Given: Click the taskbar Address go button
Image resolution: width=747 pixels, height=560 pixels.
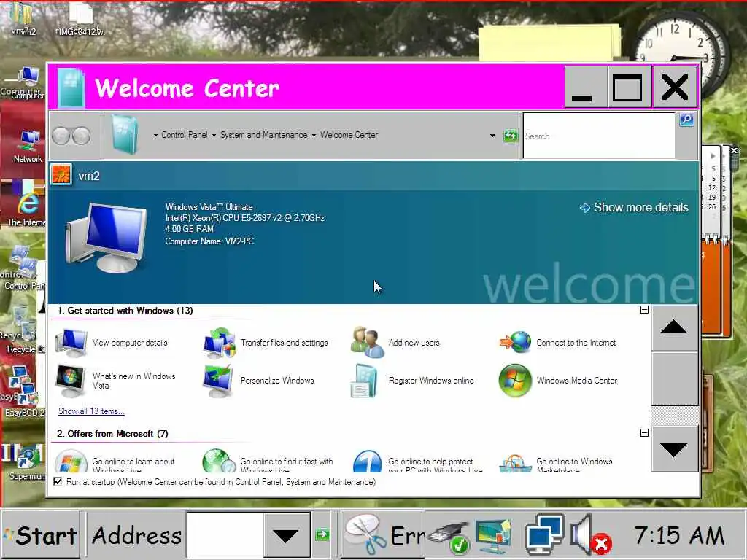Looking at the screenshot, I should (322, 534).
